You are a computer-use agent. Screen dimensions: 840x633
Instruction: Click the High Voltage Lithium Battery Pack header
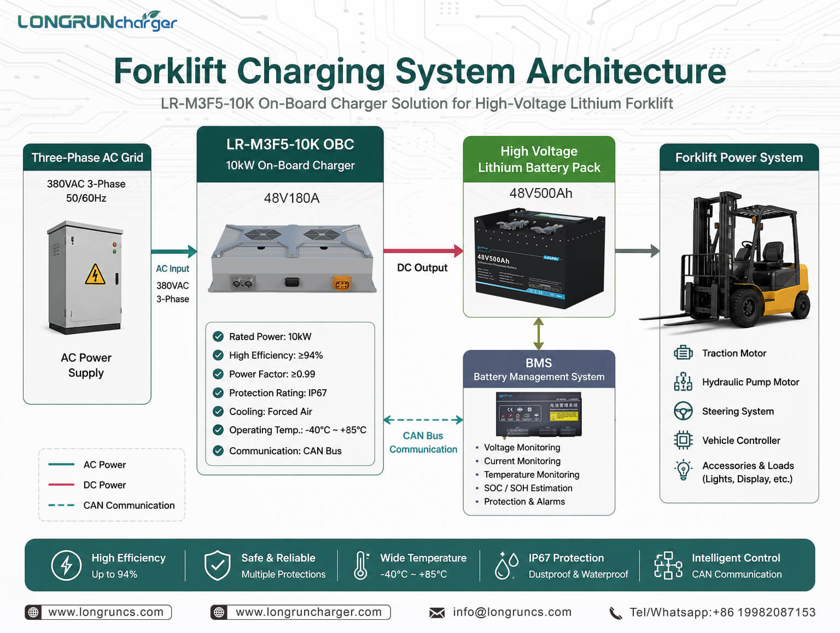pyautogui.click(x=539, y=159)
